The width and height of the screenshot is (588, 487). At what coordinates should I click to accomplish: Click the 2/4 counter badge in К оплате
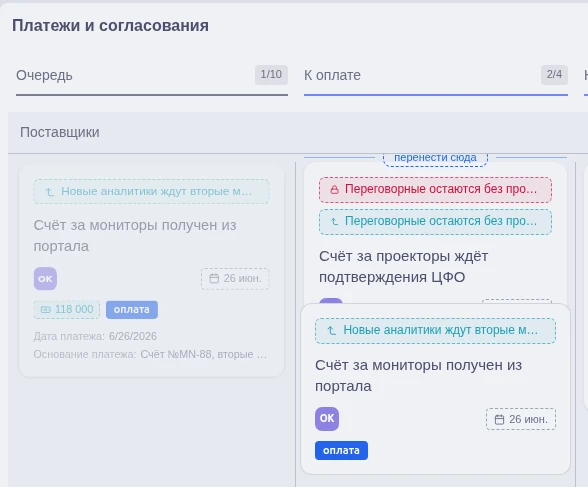[554, 75]
